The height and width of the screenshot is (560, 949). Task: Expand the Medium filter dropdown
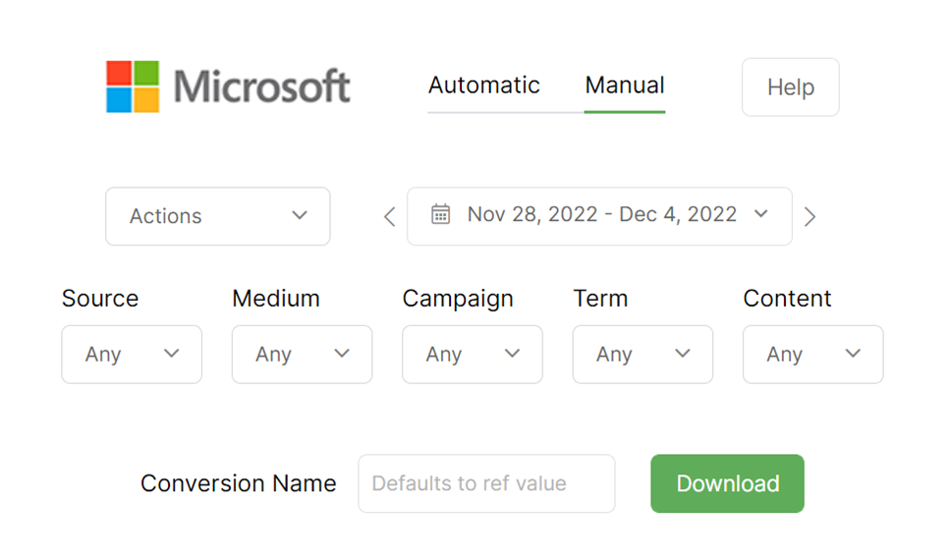[x=302, y=355]
